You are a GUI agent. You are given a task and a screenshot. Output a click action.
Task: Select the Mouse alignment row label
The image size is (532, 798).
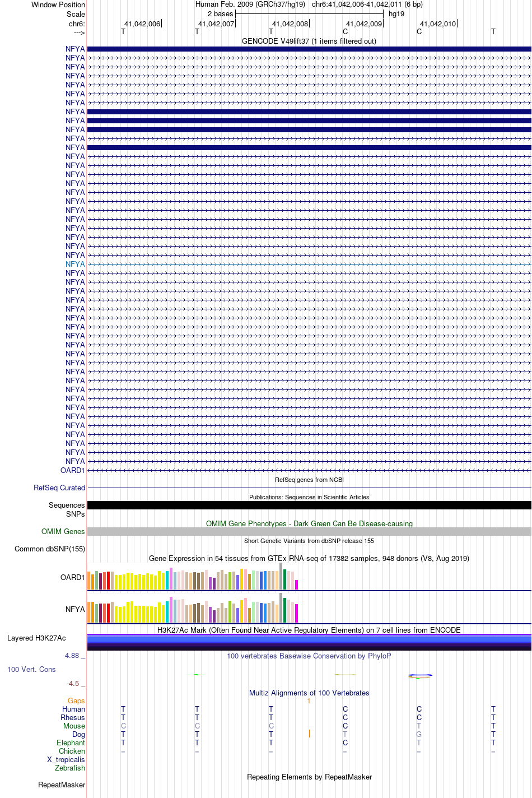coord(74,726)
